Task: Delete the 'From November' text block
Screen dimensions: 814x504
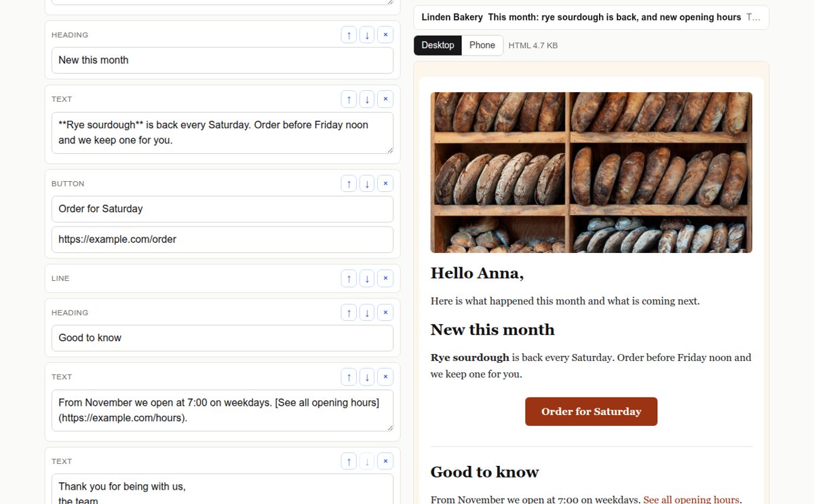Action: (x=385, y=376)
